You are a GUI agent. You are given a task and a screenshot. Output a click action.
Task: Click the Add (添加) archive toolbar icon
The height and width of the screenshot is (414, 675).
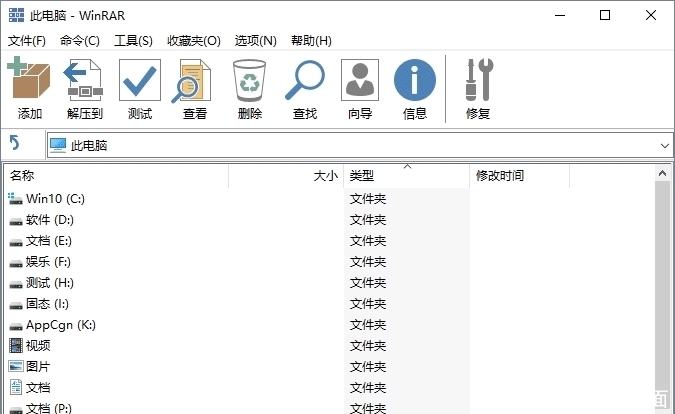[29, 78]
